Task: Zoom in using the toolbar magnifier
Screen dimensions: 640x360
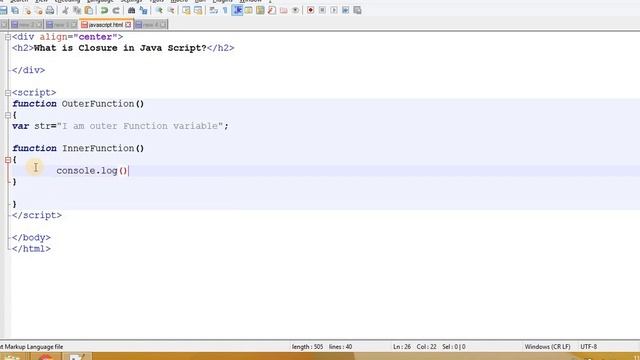Action: click(x=159, y=10)
